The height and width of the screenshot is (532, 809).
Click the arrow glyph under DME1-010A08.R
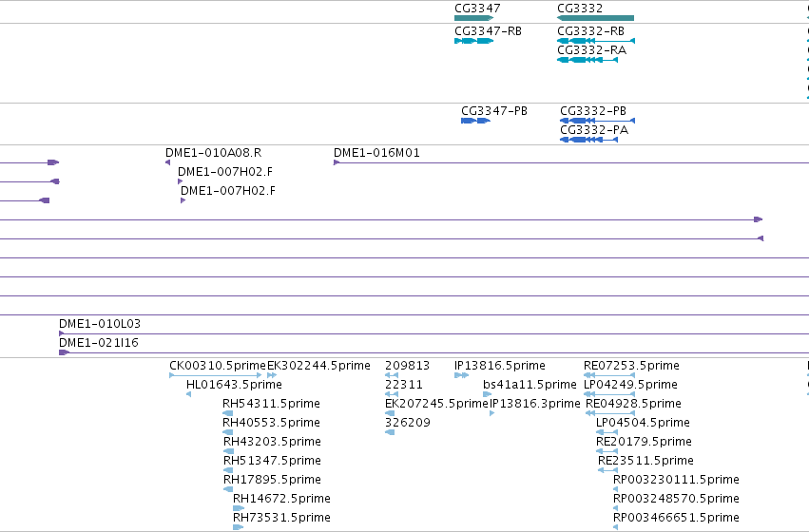pos(167,162)
